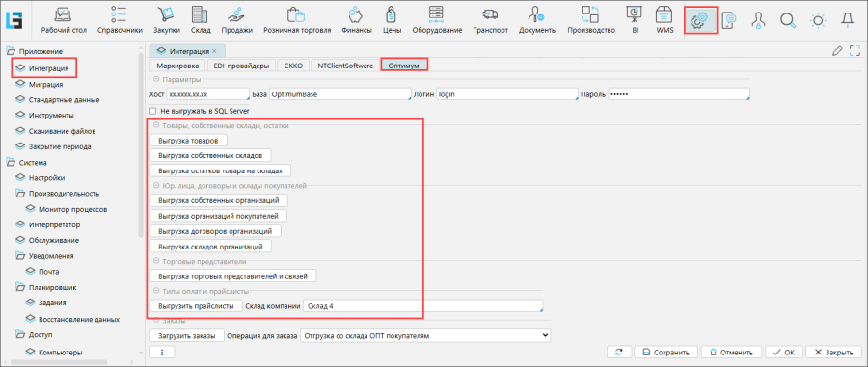This screenshot has width=868, height=367.
Task: Open Операция для заказа dropdown
Action: point(424,335)
